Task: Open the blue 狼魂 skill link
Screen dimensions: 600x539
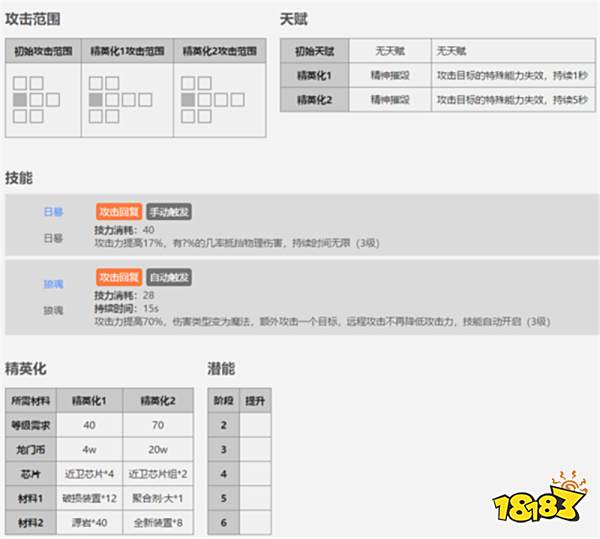Action: pos(53,285)
